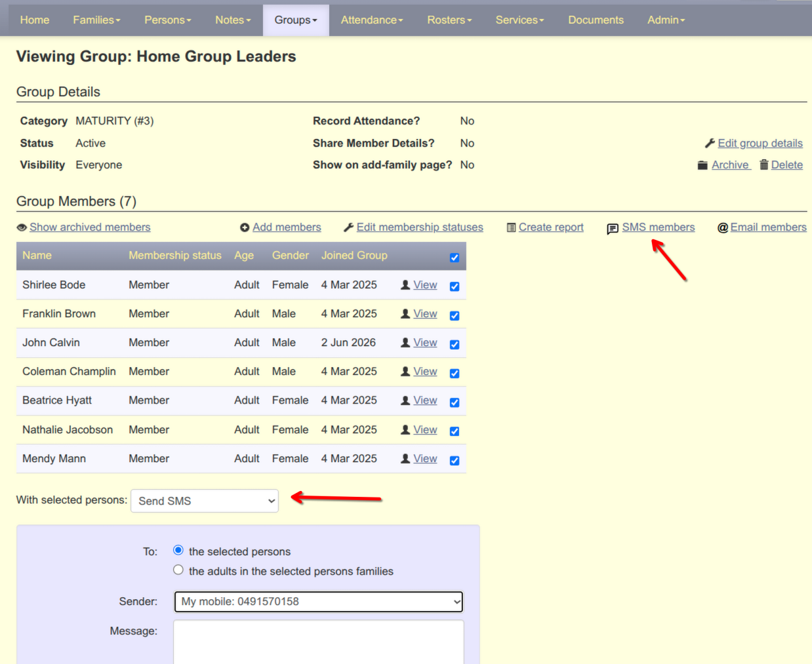Uncheck John Calvin's checkbox
The width and height of the screenshot is (812, 664).
pos(455,344)
